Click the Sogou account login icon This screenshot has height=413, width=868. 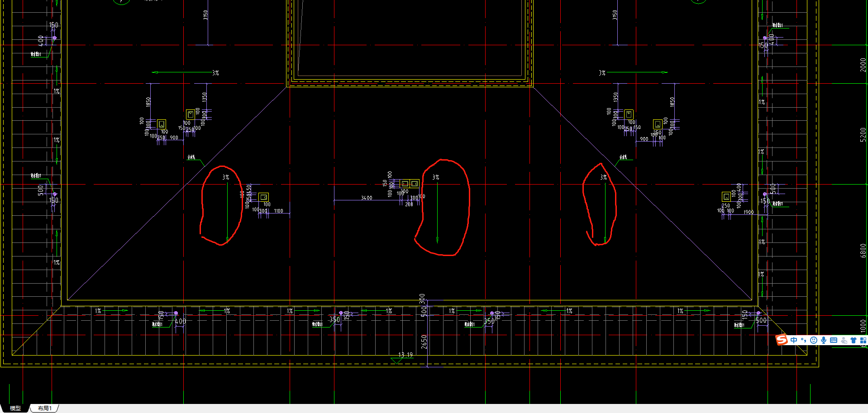coord(844,340)
